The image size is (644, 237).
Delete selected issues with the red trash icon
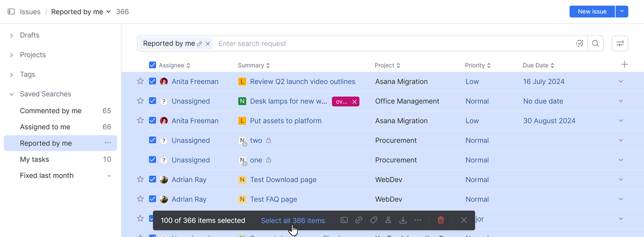click(441, 220)
